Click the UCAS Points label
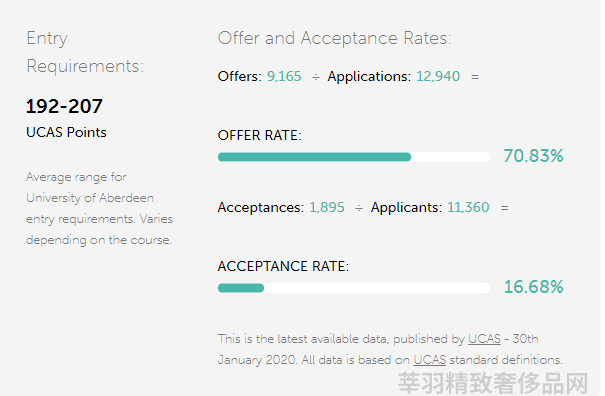 66,132
